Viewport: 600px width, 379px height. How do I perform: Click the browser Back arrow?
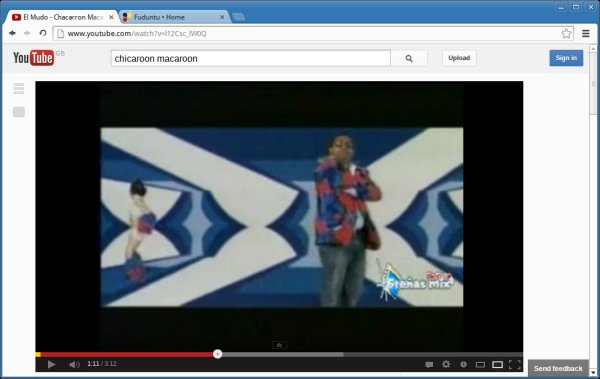coord(12,33)
